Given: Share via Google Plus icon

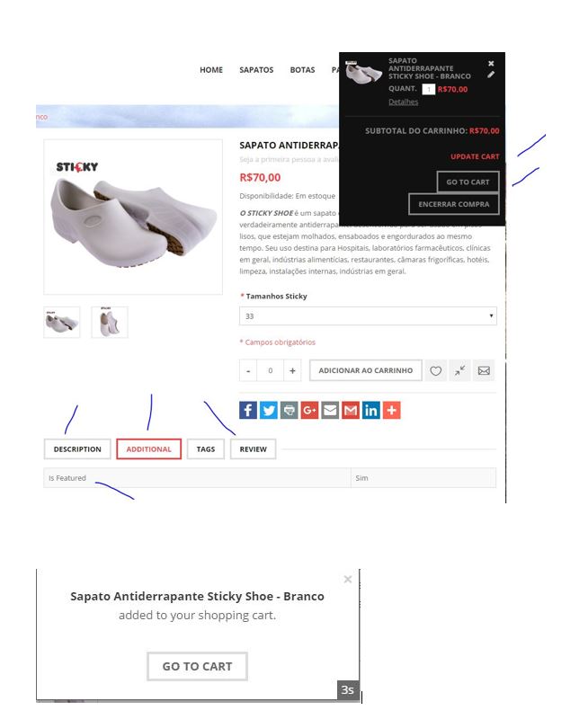Looking at the screenshot, I should [309, 410].
